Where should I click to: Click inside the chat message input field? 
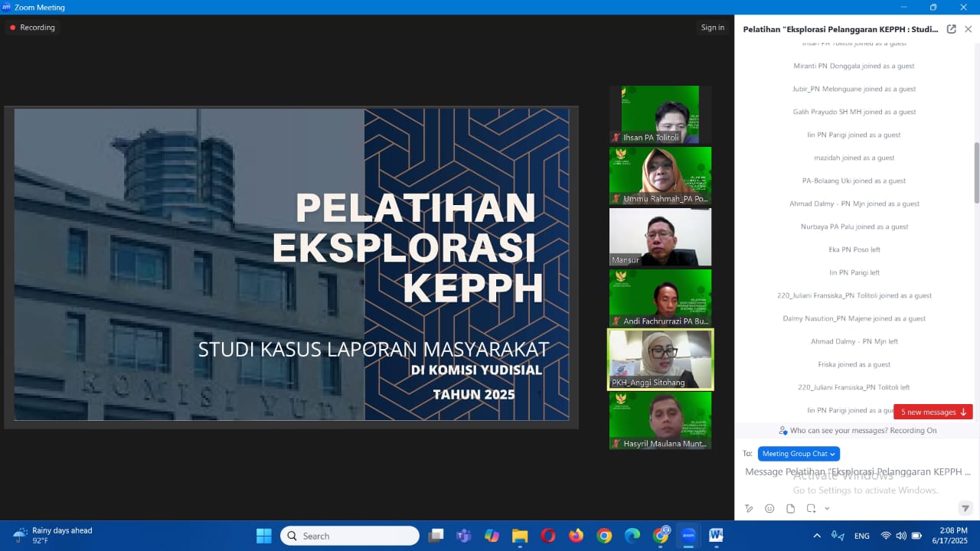point(842,471)
